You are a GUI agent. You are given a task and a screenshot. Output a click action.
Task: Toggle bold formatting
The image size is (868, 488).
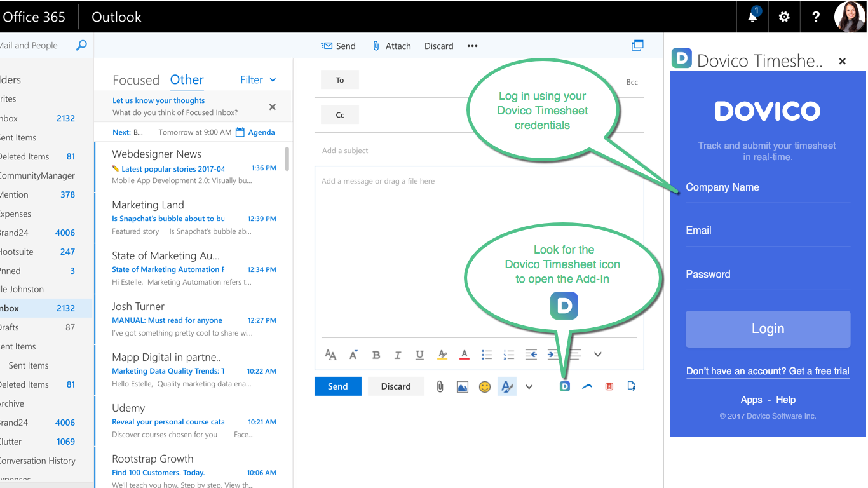pos(376,355)
